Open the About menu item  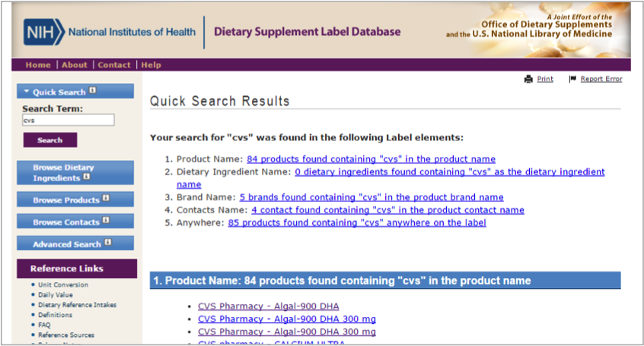tap(75, 65)
